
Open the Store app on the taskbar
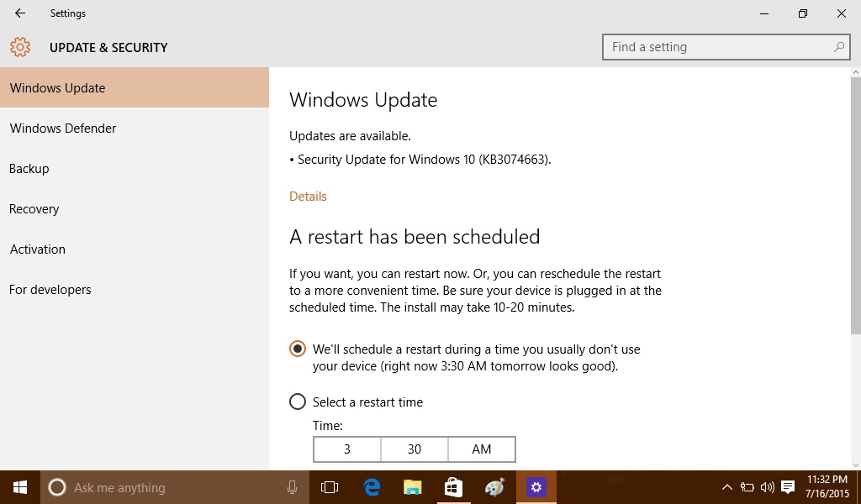(x=453, y=487)
